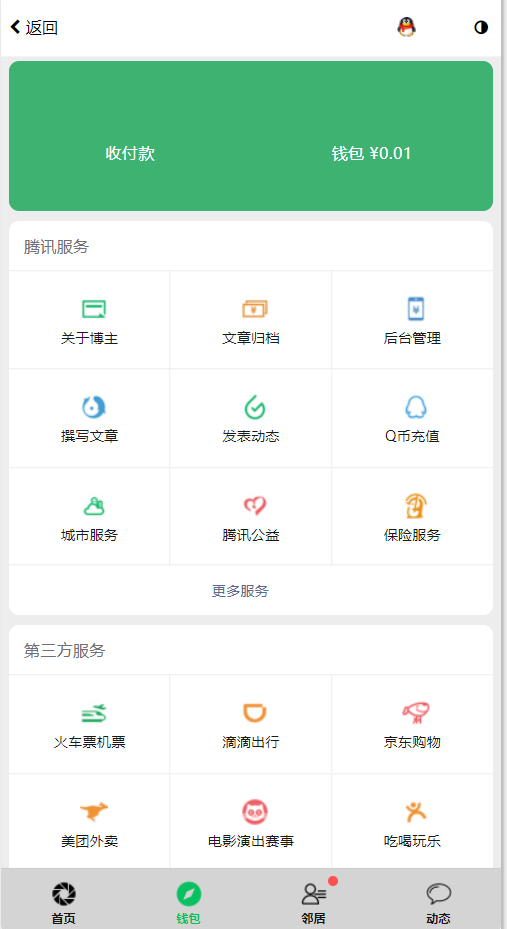Open the 城市服务 icon
The height and width of the screenshot is (929, 507).
click(x=94, y=507)
